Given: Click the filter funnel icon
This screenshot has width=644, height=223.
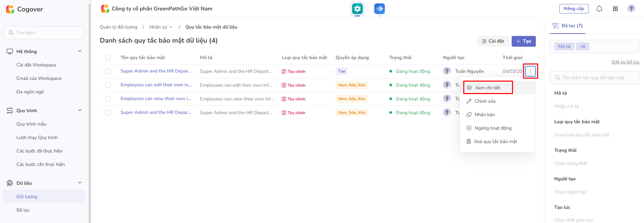Looking at the screenshot, I should click(x=556, y=26).
